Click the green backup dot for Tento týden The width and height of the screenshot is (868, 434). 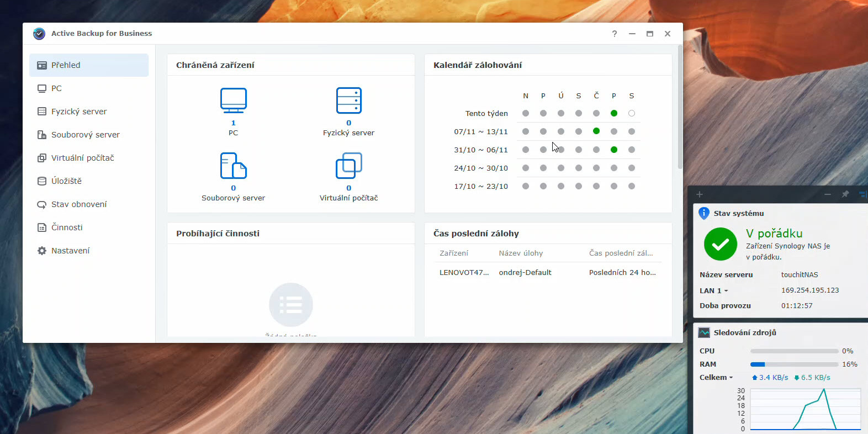[613, 113]
